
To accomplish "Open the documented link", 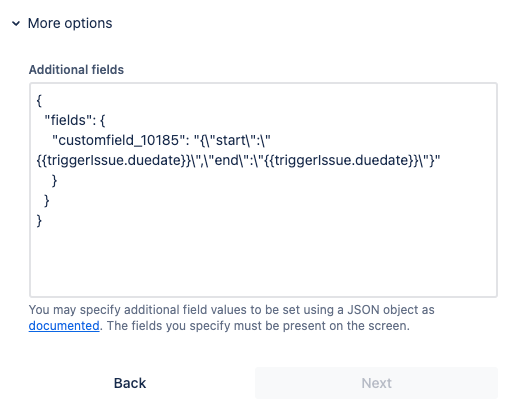I will click(64, 326).
